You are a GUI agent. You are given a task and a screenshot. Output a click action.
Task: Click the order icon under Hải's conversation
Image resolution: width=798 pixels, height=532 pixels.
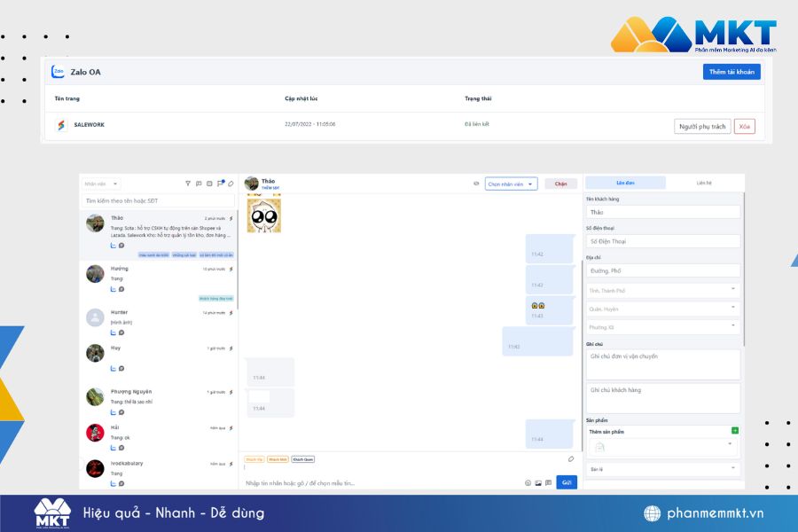click(x=113, y=448)
